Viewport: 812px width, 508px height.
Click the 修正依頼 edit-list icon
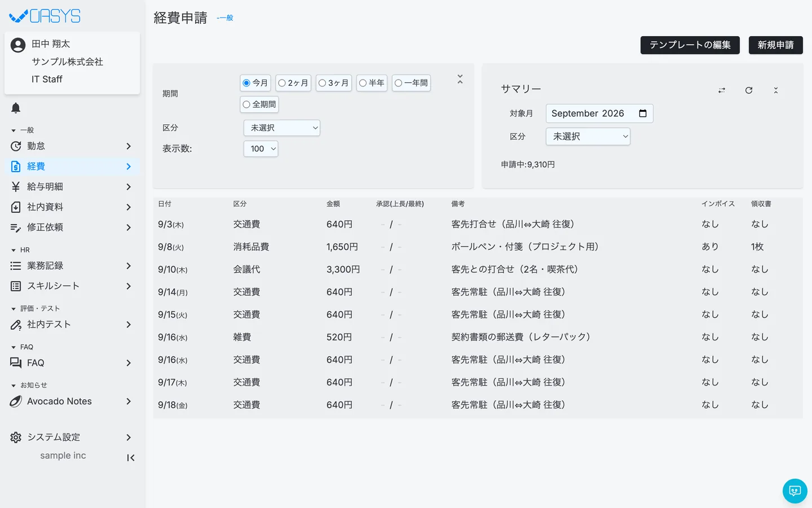(16, 227)
